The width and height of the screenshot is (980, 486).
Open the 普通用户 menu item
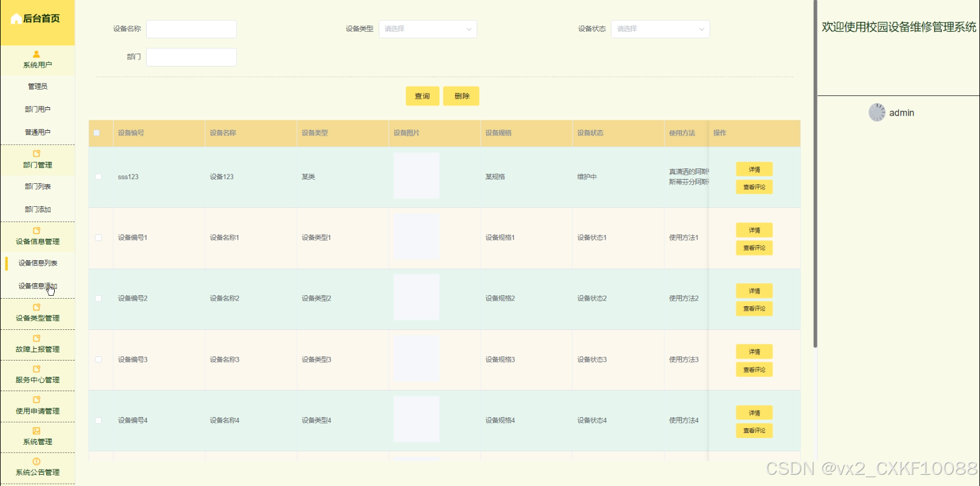click(x=38, y=133)
